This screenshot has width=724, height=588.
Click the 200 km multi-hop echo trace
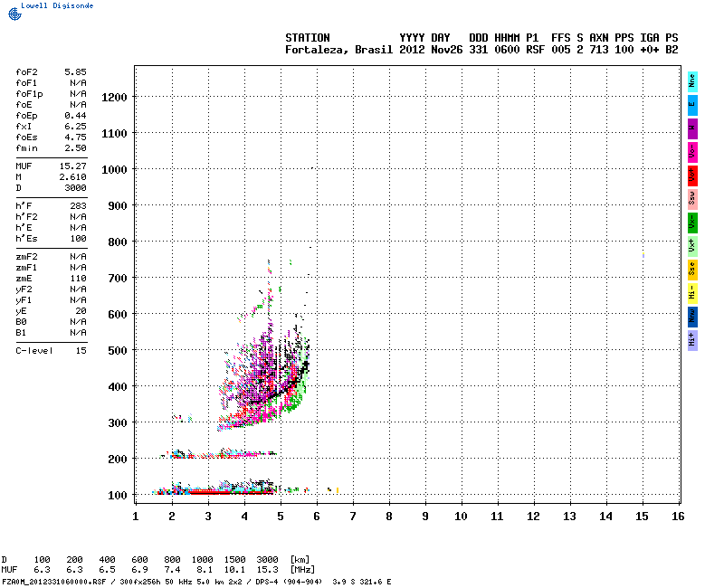(x=219, y=454)
